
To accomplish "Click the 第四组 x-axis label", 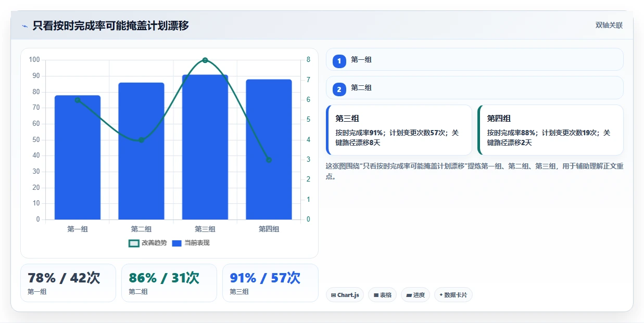I will pyautogui.click(x=269, y=229).
